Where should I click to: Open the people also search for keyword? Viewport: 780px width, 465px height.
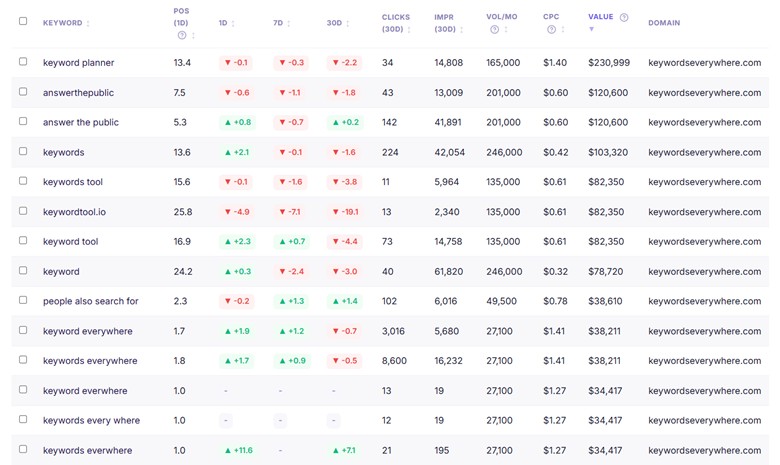91,301
